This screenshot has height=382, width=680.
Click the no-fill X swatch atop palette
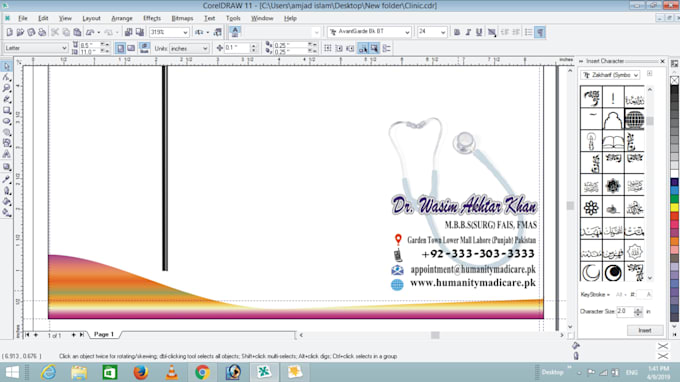(674, 80)
